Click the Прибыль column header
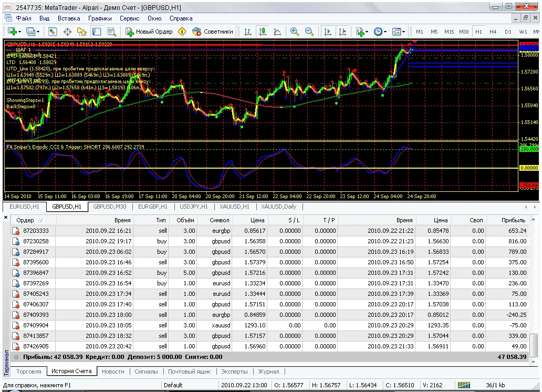The width and height of the screenshot is (542, 392). pos(513,220)
